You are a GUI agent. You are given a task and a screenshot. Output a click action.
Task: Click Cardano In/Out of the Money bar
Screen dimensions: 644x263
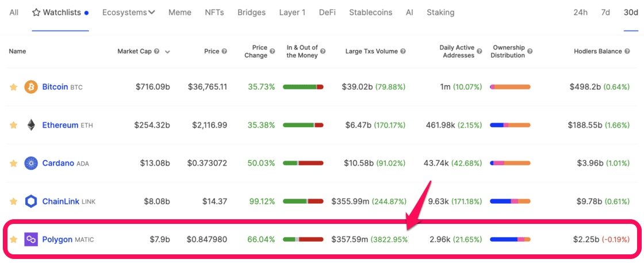(x=303, y=163)
